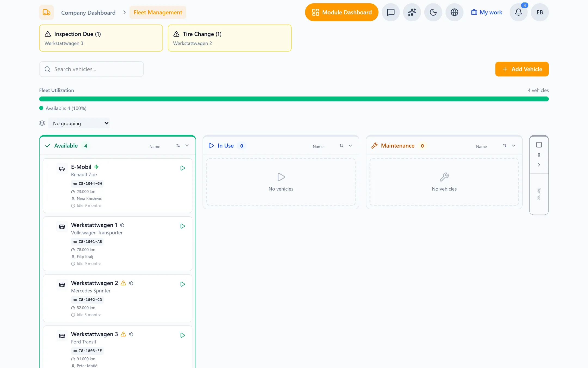This screenshot has width=588, height=368.
Task: Toggle sort direction in Maintenance column
Action: pos(505,146)
